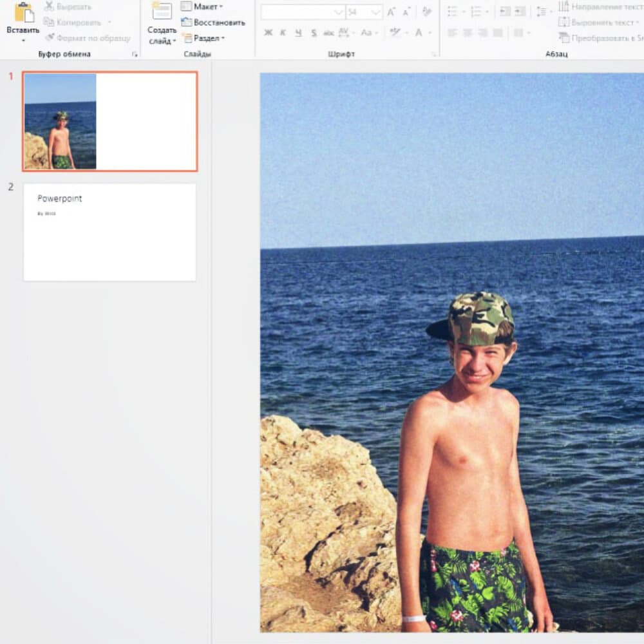The height and width of the screenshot is (644, 644).
Task: Click the Вырезать (Cut) scissors icon
Action: [x=49, y=6]
